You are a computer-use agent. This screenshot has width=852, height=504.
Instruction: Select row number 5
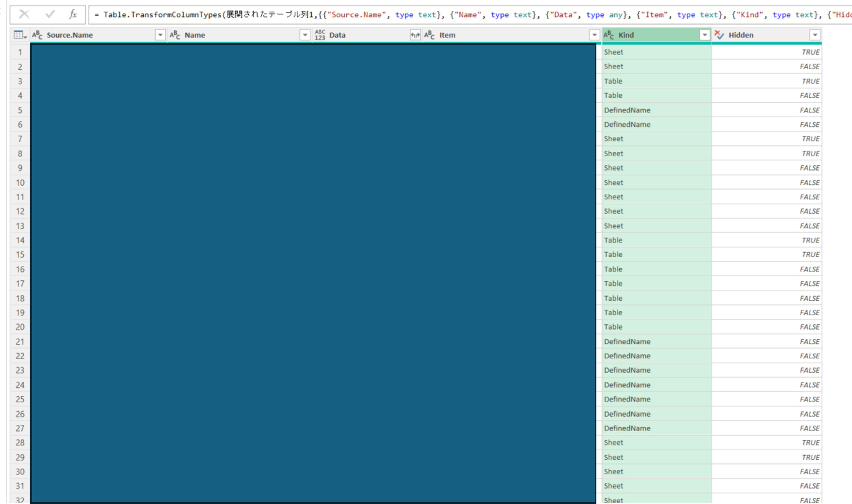click(20, 110)
